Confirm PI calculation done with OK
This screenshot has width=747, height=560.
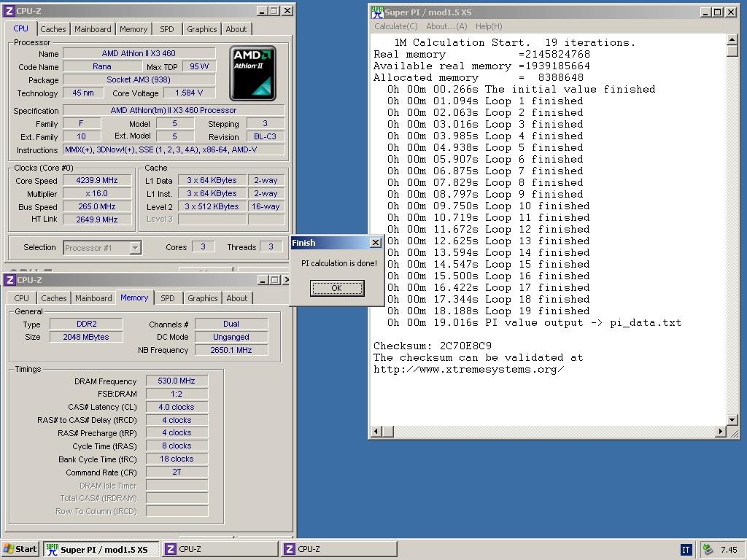click(337, 288)
